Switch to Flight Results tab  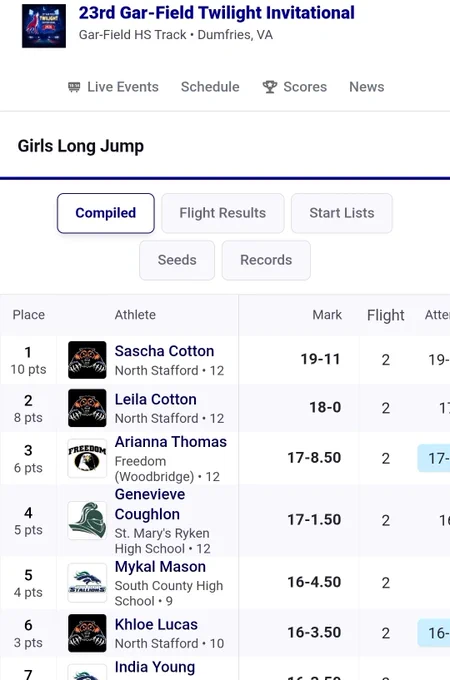point(223,213)
